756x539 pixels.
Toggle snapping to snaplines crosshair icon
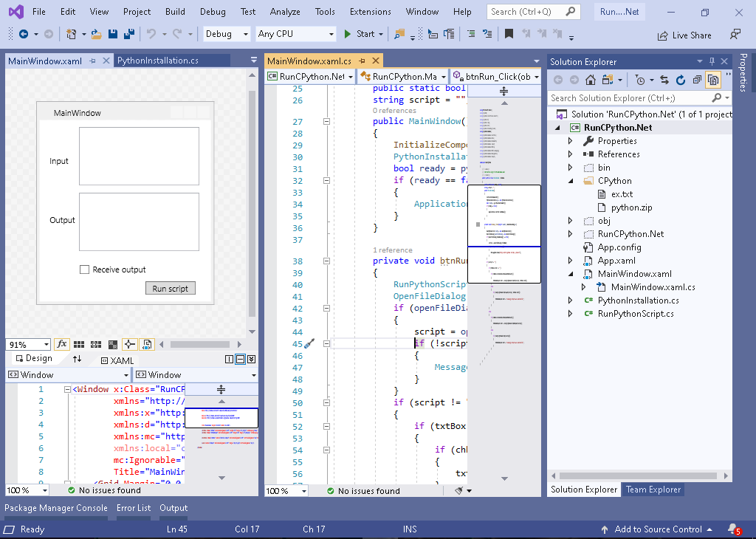(x=129, y=344)
